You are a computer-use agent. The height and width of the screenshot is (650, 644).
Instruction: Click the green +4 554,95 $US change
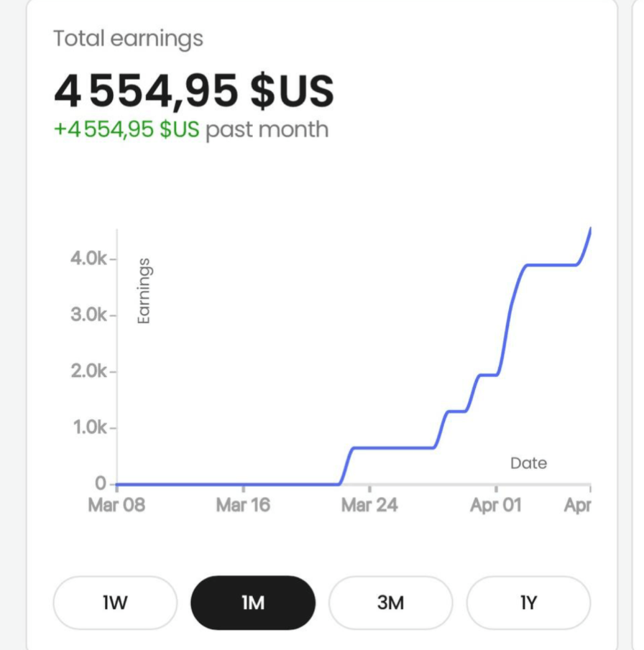click(127, 130)
